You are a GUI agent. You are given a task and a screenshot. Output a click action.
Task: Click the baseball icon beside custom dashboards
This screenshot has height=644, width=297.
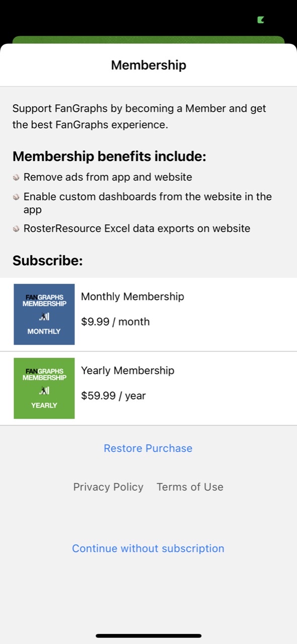pos(17,197)
